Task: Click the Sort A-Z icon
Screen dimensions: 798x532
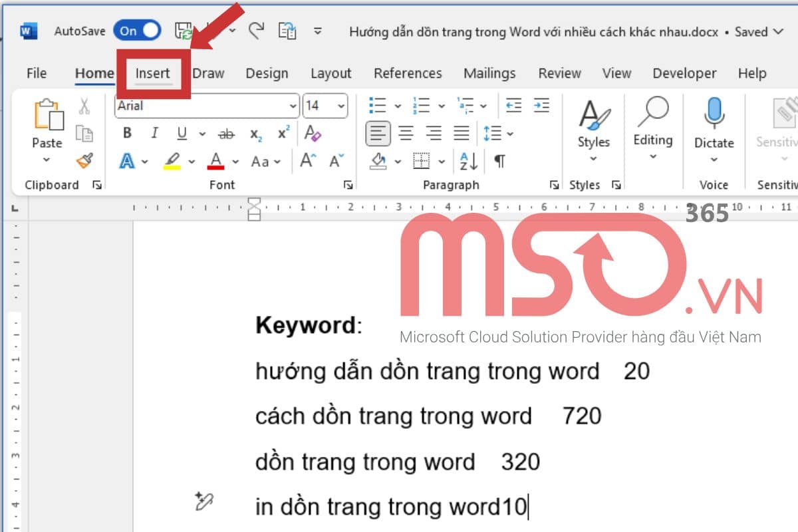Action: (468, 161)
